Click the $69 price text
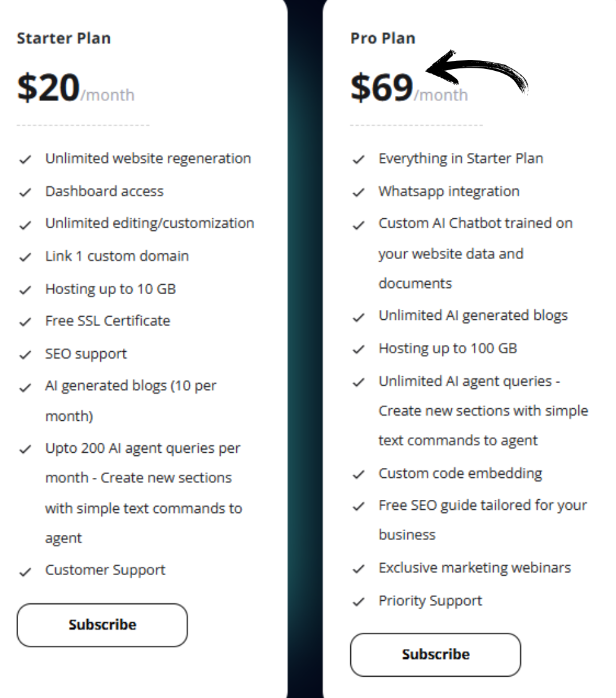The image size is (616, 698). (x=382, y=87)
